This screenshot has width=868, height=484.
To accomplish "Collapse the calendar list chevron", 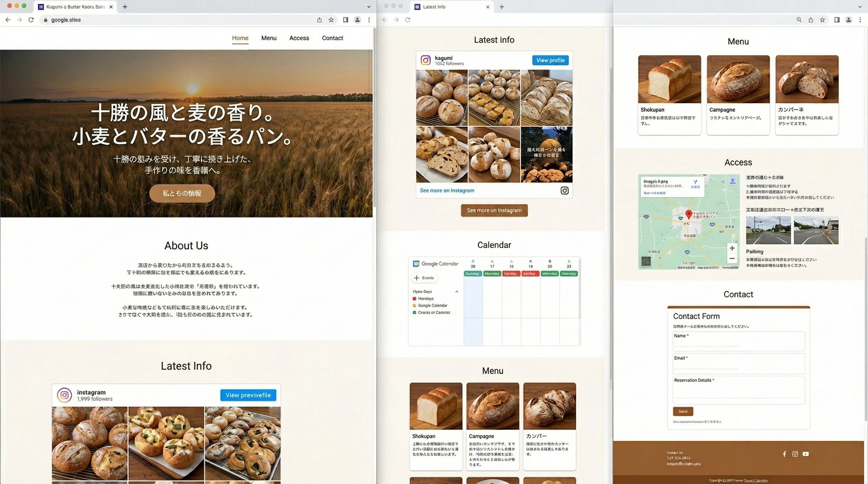I will tap(457, 291).
